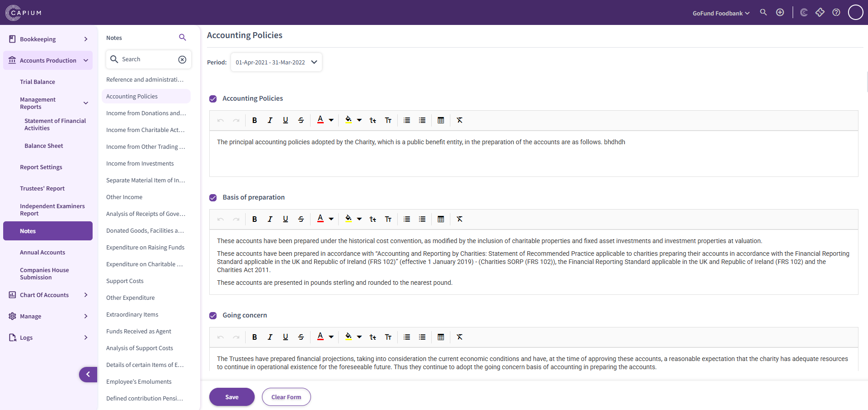The width and height of the screenshot is (868, 410).
Task: Open the Funds Received as Agent note
Action: pyautogui.click(x=138, y=331)
